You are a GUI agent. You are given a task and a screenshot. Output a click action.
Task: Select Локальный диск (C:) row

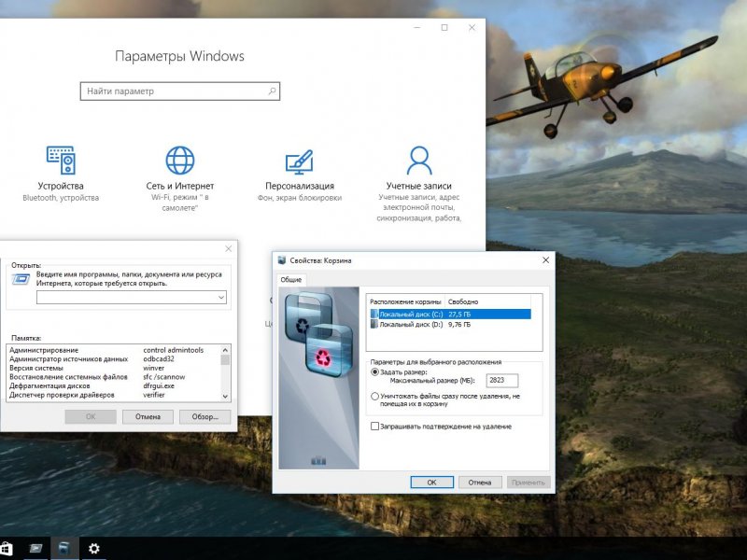[x=450, y=315]
